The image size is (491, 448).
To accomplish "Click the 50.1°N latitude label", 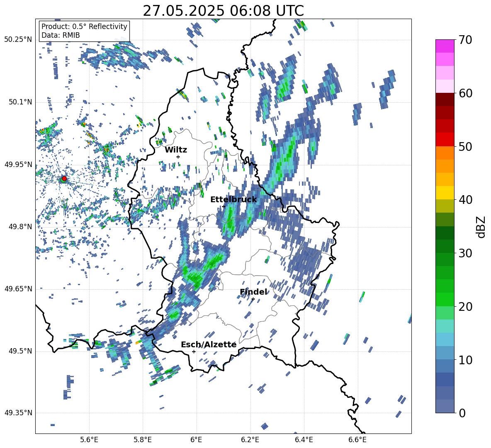I will 20,102.
